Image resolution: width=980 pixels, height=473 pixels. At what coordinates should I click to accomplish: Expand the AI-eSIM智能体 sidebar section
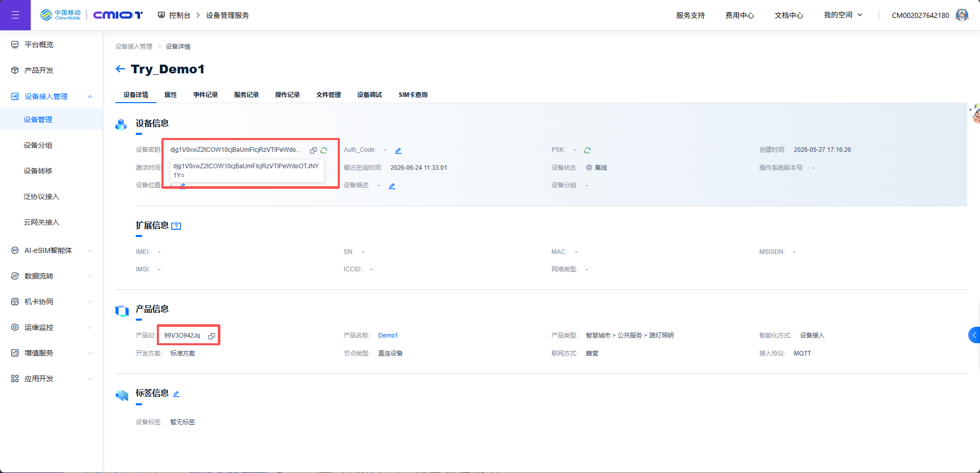coord(90,250)
